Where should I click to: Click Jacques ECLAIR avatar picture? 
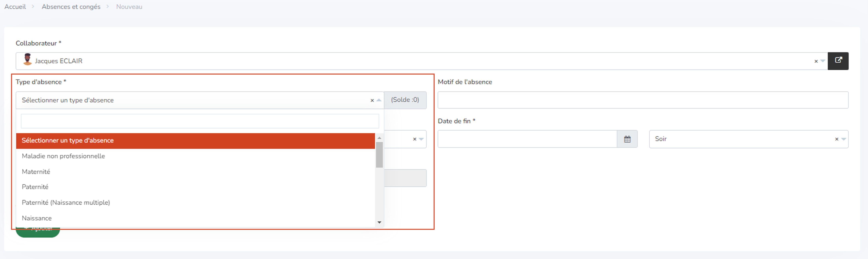[27, 60]
